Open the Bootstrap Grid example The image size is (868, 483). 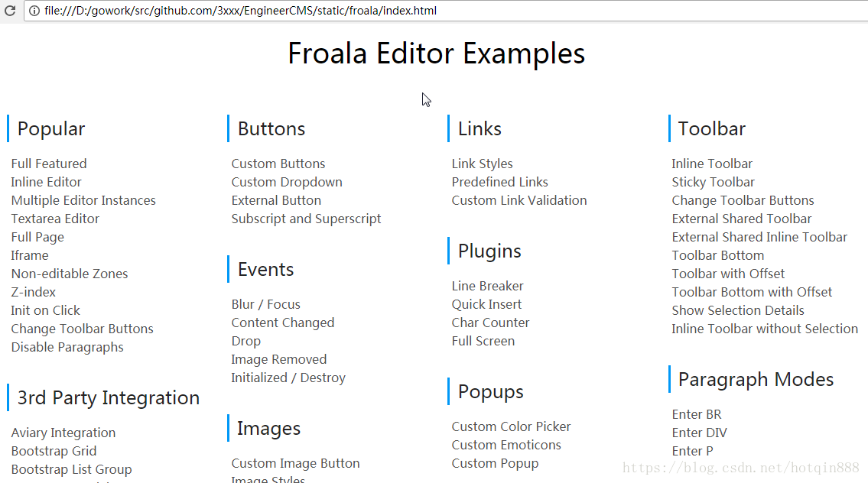pos(54,451)
